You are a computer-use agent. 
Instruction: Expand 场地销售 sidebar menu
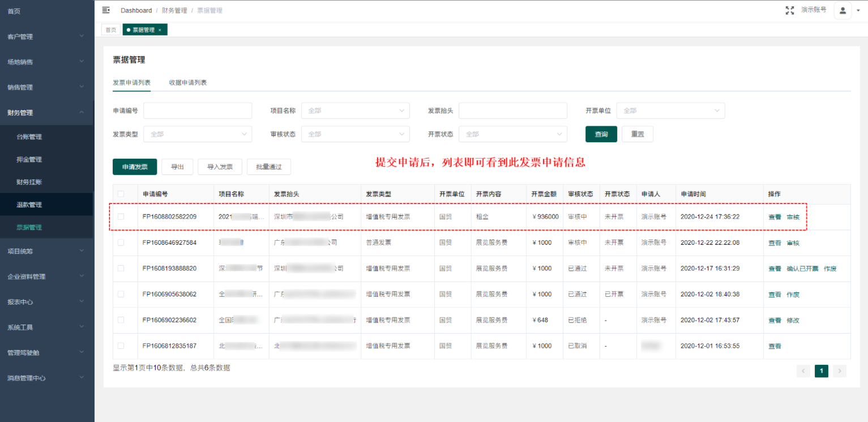47,62
